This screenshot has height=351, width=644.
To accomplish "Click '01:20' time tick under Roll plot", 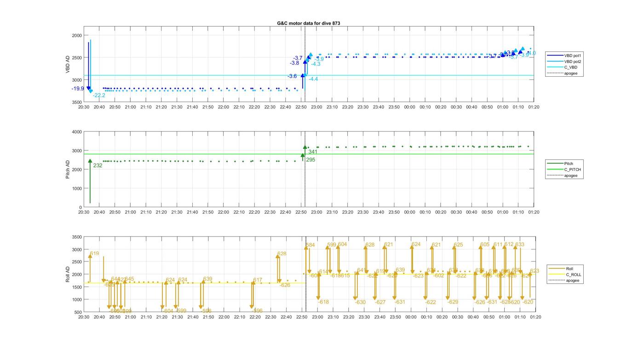I will 535,317.
